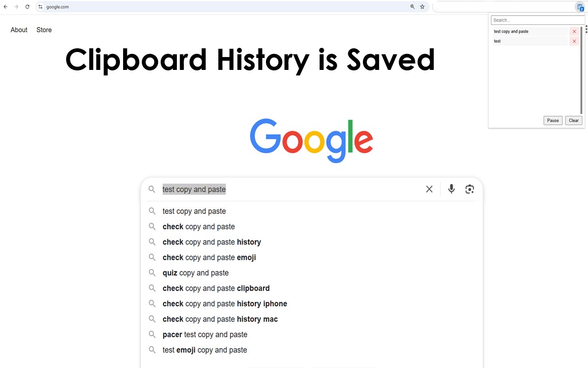The width and height of the screenshot is (588, 368).
Task: Select suggestion 'check copy and paste history'
Action: pos(211,242)
